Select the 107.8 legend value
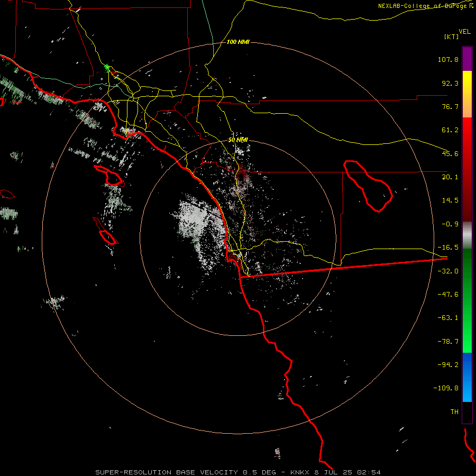This screenshot has width=476, height=476. tap(448, 59)
